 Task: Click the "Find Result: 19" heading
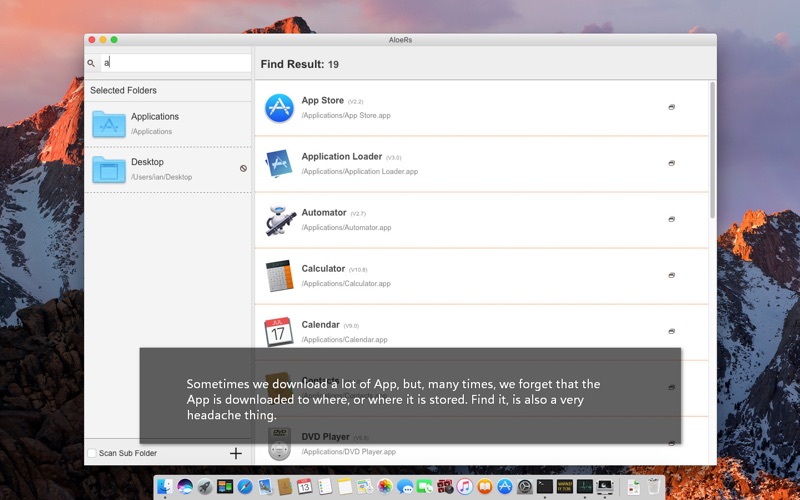299,64
